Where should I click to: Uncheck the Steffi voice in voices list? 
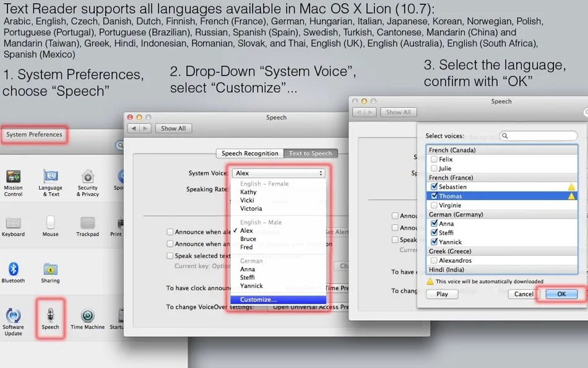pyautogui.click(x=434, y=232)
